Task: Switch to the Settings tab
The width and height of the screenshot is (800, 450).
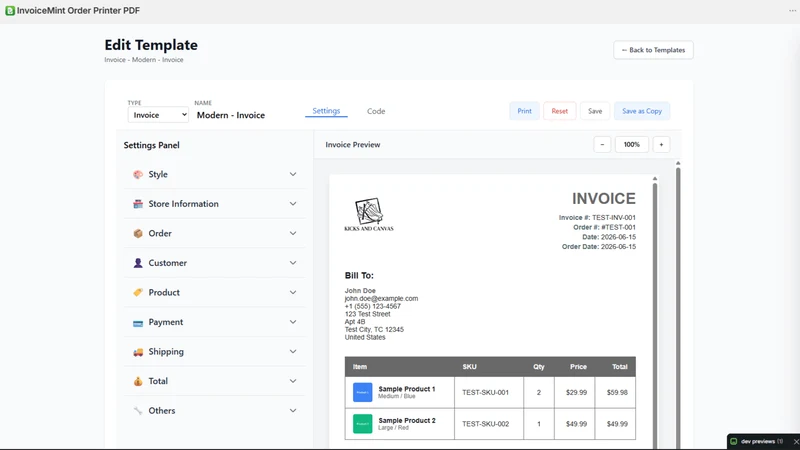Action: click(326, 111)
